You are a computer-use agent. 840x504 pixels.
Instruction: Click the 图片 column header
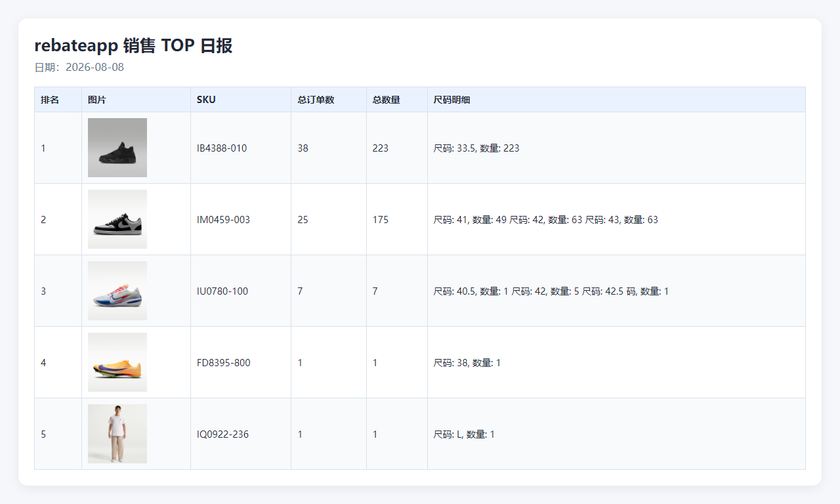click(x=97, y=100)
